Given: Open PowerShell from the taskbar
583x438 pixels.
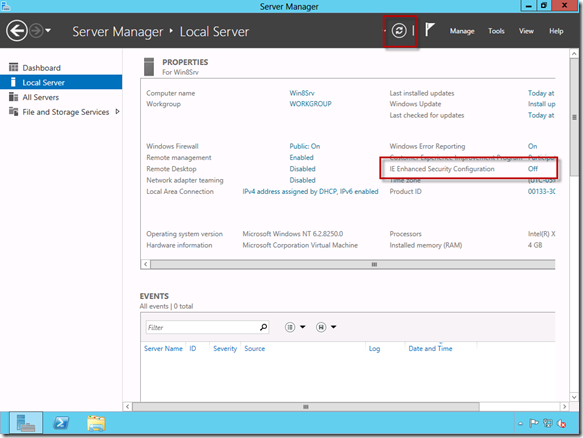Looking at the screenshot, I should (61, 423).
